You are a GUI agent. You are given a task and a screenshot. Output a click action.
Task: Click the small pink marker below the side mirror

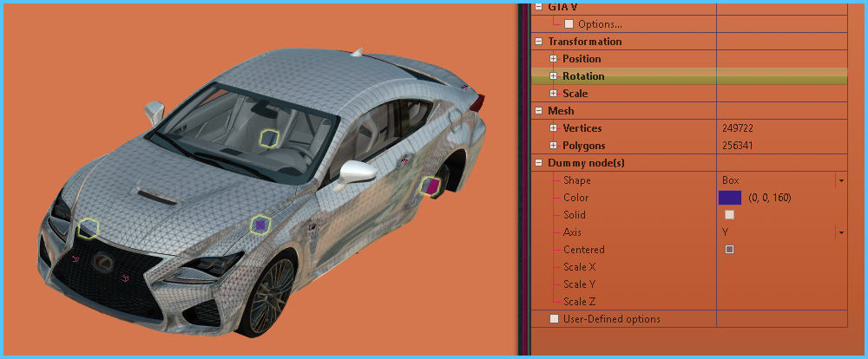coord(404,161)
